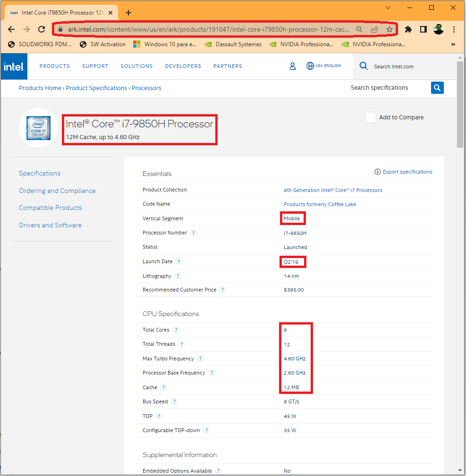View site information via the lock icon
This screenshot has height=476, width=466.
click(x=60, y=29)
